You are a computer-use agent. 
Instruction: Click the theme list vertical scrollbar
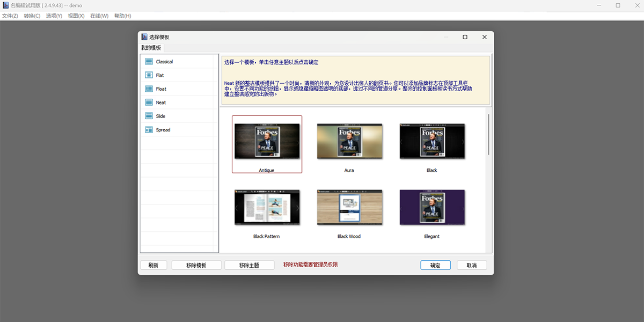488,134
